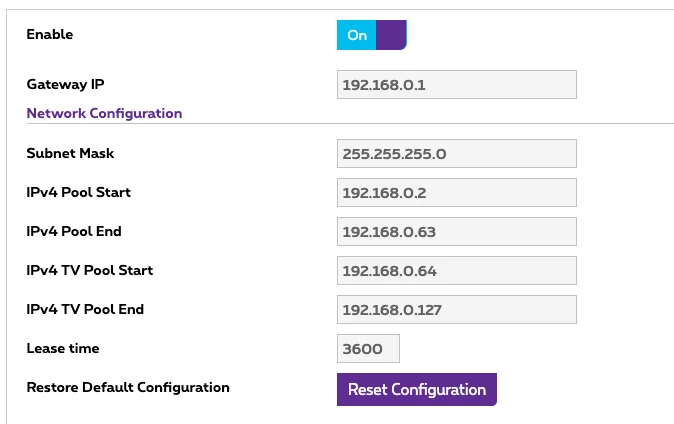
Task: Click the Enable label text
Action: pyautogui.click(x=49, y=35)
